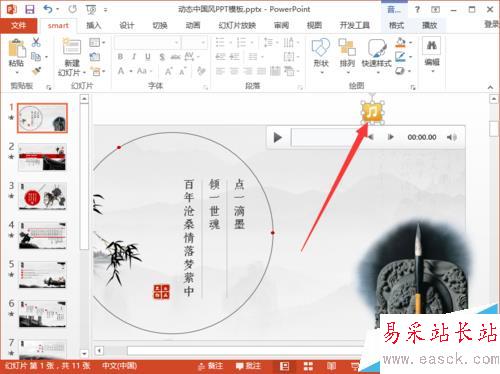Open the 批注 Comments pane
The height and width of the screenshot is (374, 500).
[248, 366]
